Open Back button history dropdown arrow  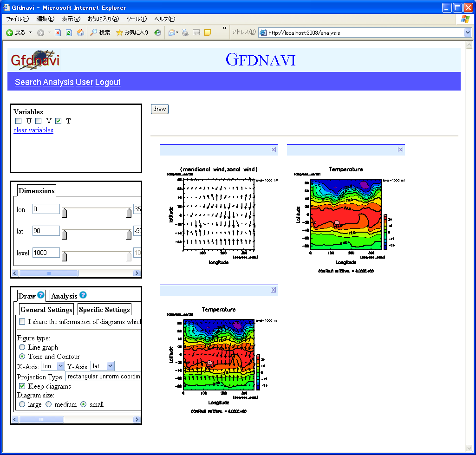coord(30,32)
